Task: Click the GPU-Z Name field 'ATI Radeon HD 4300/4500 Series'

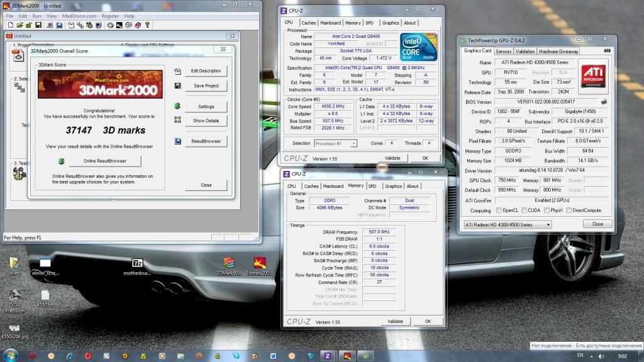Action: (x=535, y=62)
